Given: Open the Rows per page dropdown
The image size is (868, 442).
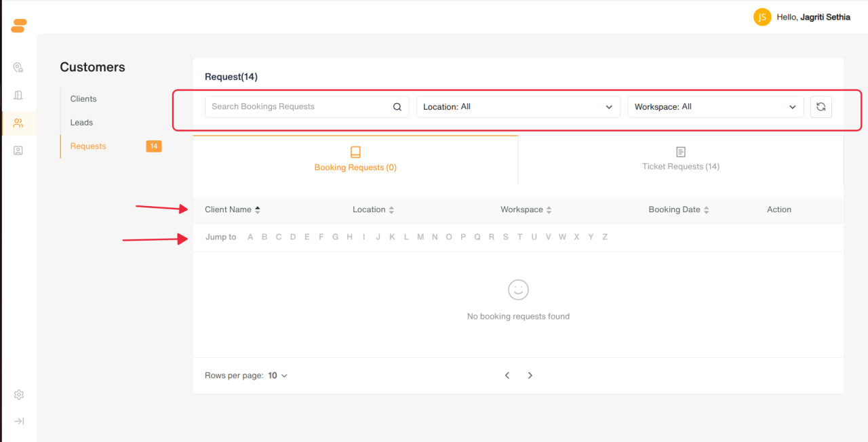Looking at the screenshot, I should coord(277,375).
